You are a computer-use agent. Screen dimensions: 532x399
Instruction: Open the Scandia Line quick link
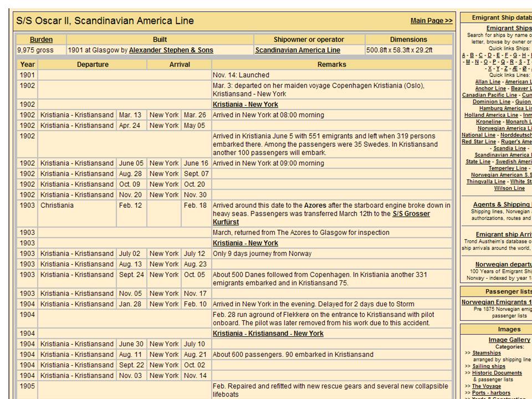tap(510, 149)
